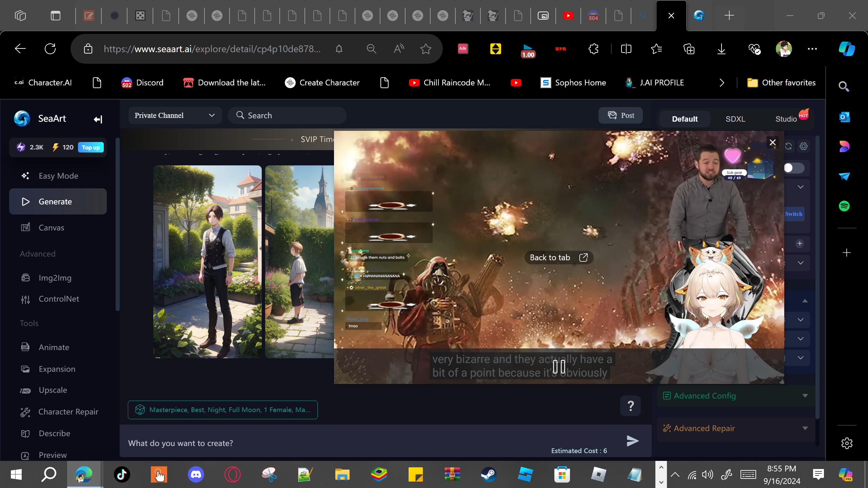Click the Search field in SeaArt
This screenshot has height=488, width=868.
(x=287, y=116)
